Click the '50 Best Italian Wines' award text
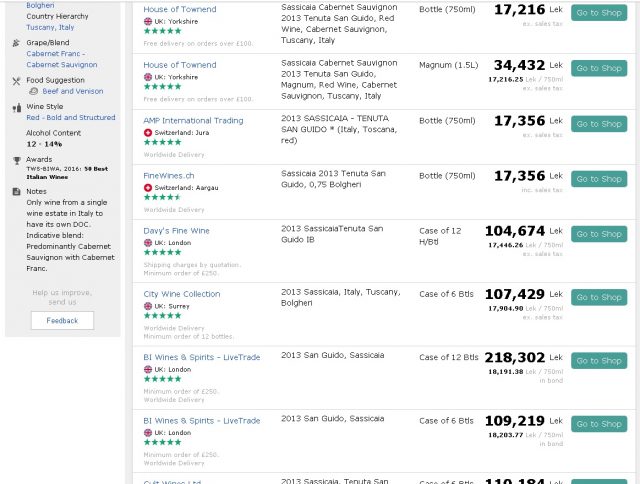 pyautogui.click(x=67, y=173)
